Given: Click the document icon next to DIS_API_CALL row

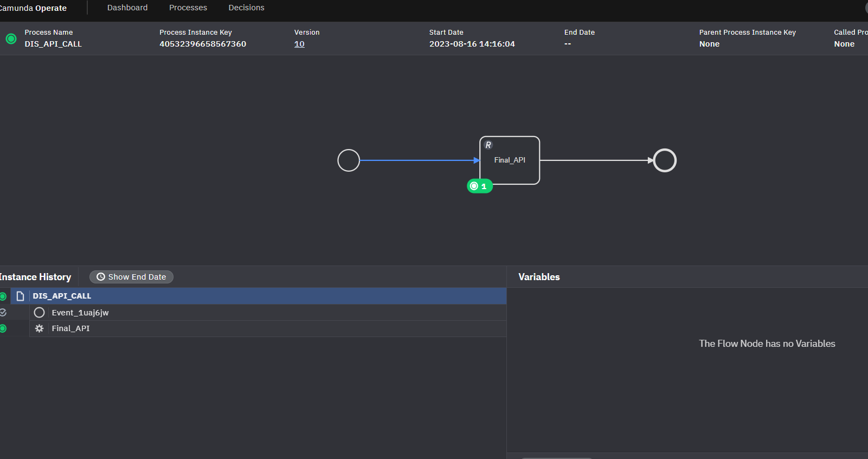Looking at the screenshot, I should (21, 296).
